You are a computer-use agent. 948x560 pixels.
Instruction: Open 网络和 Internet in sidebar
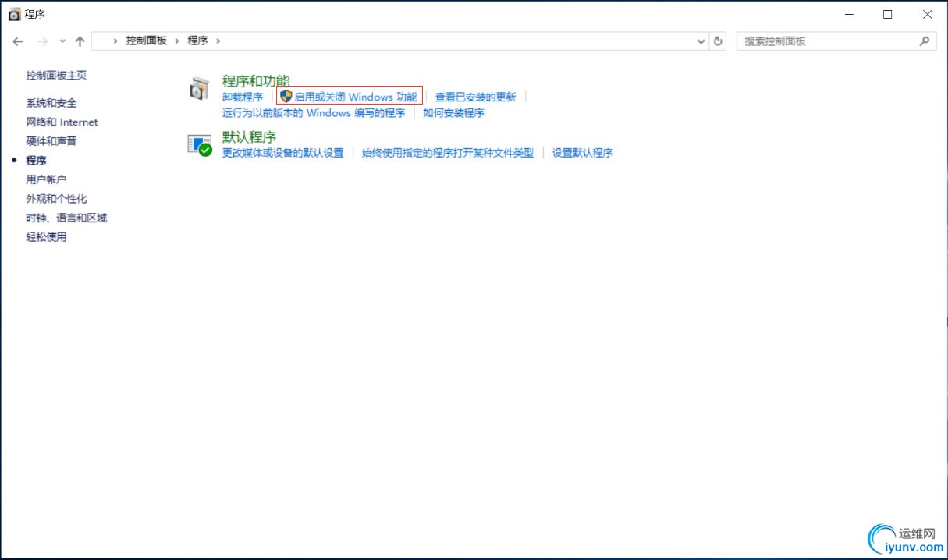click(x=62, y=122)
